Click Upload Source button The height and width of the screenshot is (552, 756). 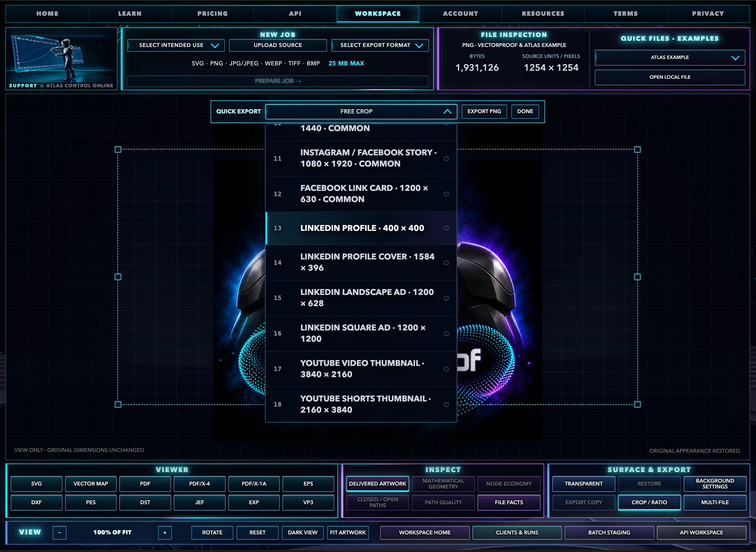(278, 45)
